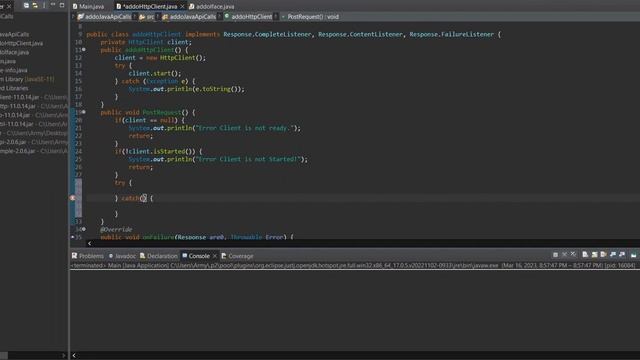Select the jar 'gi-2.0.6.jar' in tree

click(34, 142)
